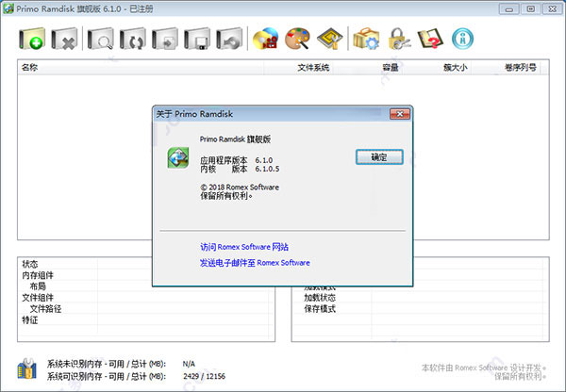
Task: Minimize the Primo Ramdisk main window
Action: tap(509, 9)
